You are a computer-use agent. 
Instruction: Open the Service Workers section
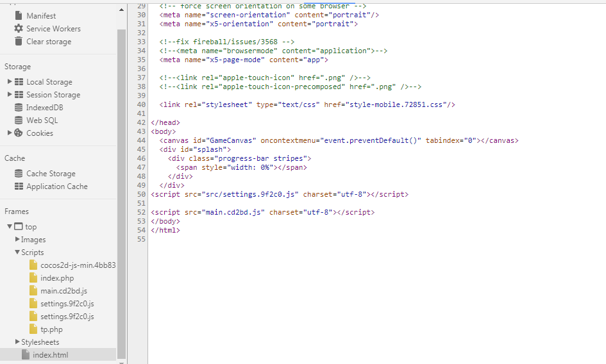pos(53,29)
